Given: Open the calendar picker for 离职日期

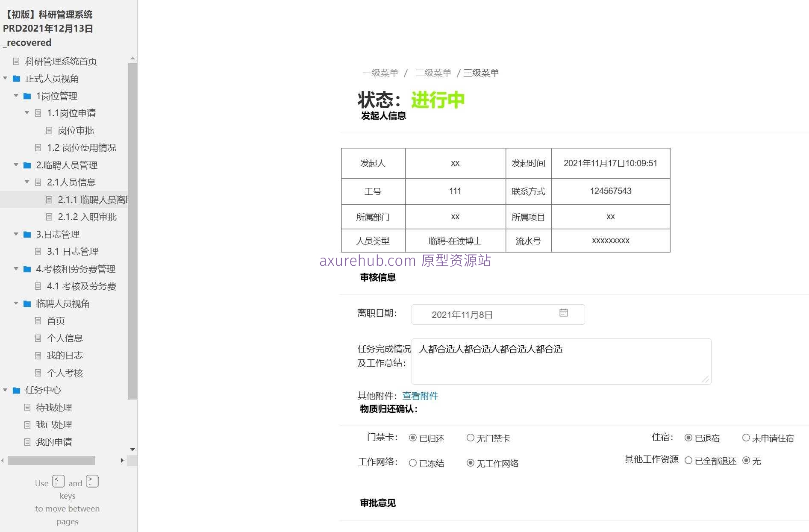Looking at the screenshot, I should (x=564, y=313).
